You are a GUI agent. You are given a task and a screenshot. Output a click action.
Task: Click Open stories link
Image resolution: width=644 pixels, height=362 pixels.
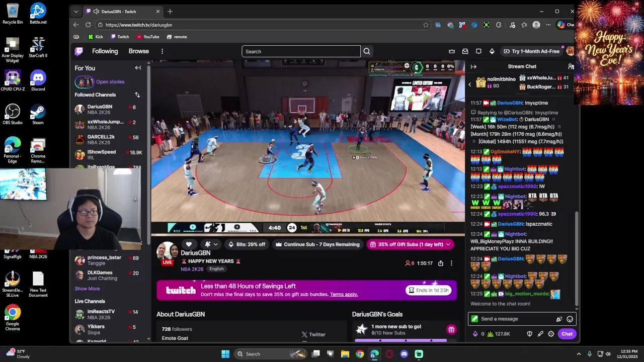[x=110, y=81]
